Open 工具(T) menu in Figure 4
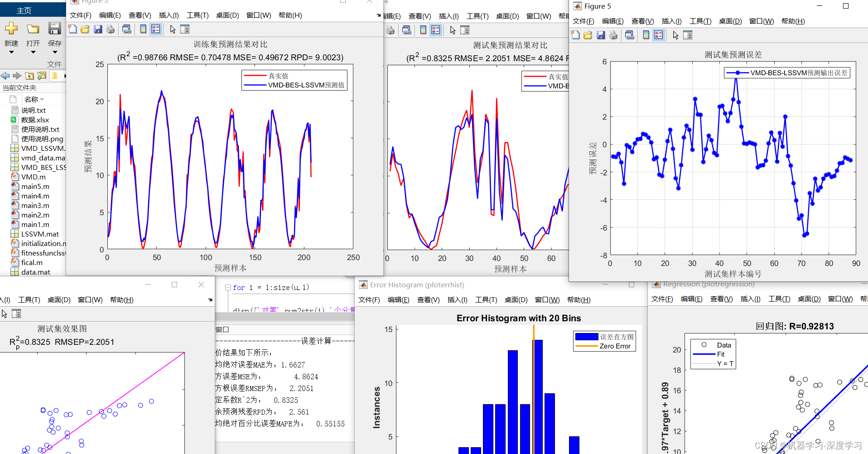This screenshot has height=454, width=868. pos(477,16)
